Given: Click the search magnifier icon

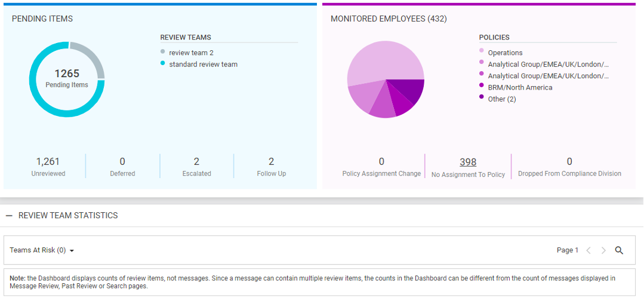Looking at the screenshot, I should 619,250.
